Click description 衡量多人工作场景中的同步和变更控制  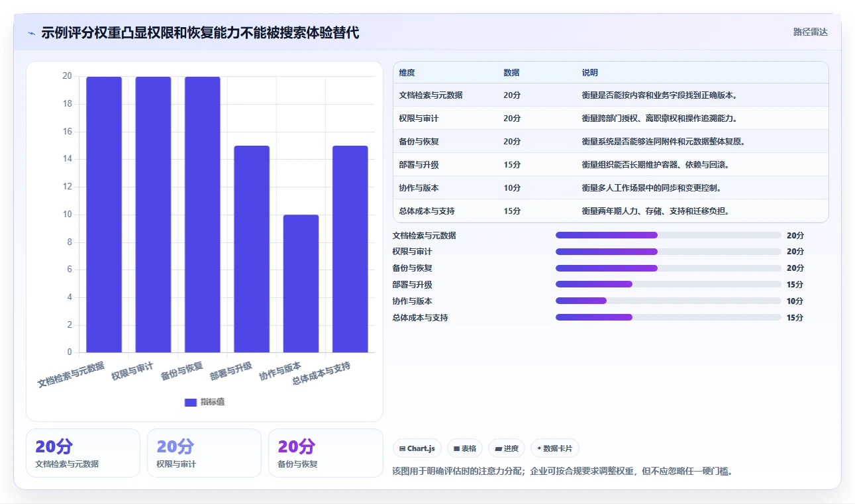pyautogui.click(x=651, y=188)
